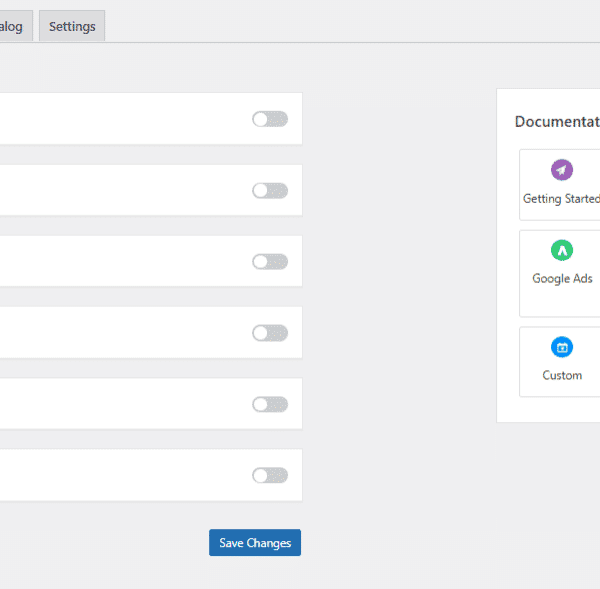The image size is (600, 589).
Task: Click the green Google Ads icon
Action: click(x=562, y=250)
